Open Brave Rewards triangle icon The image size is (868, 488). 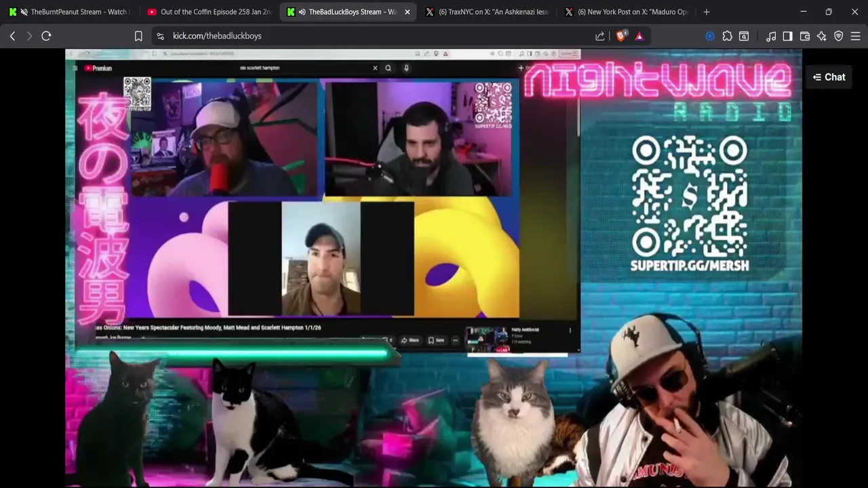639,36
